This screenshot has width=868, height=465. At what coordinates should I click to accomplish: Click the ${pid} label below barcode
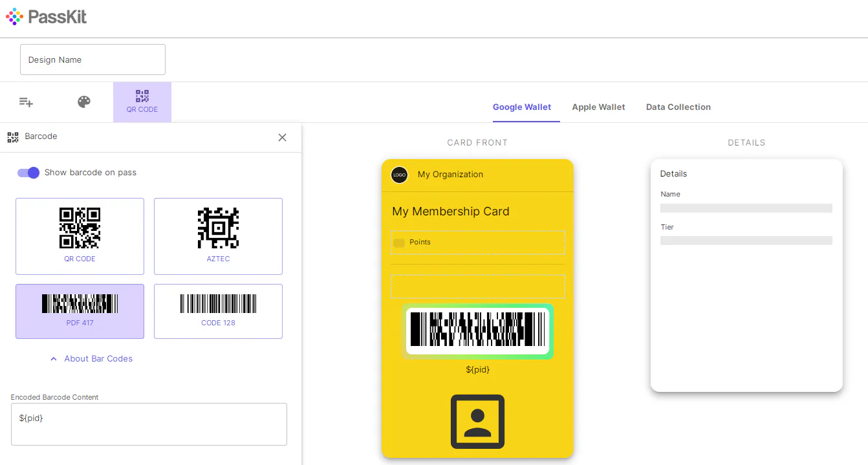(x=477, y=369)
